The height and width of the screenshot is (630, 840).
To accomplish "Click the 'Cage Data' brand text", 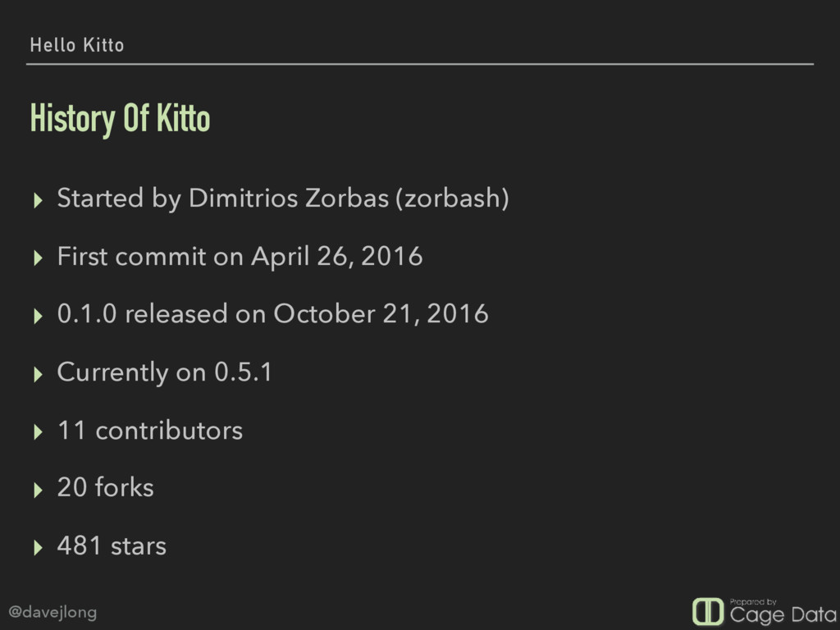I will tap(783, 615).
